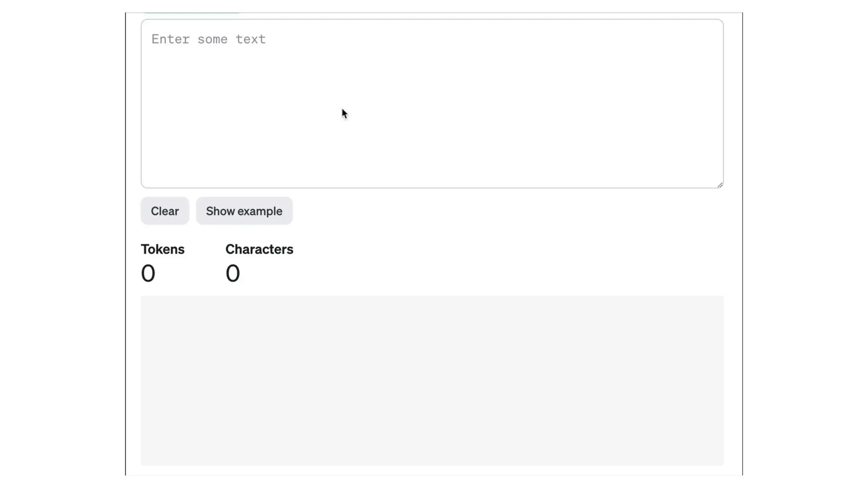
Task: Click the gray tokenized output panel
Action: (x=432, y=380)
